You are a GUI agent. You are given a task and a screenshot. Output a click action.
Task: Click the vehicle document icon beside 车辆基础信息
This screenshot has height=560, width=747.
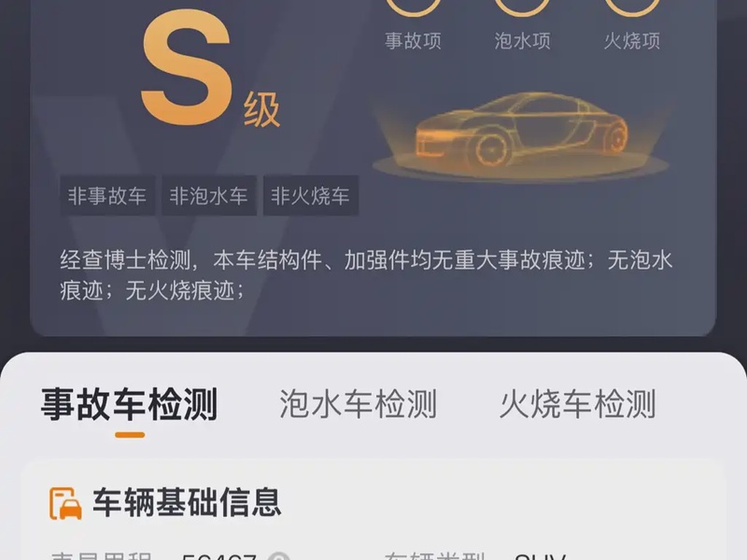[x=65, y=503]
